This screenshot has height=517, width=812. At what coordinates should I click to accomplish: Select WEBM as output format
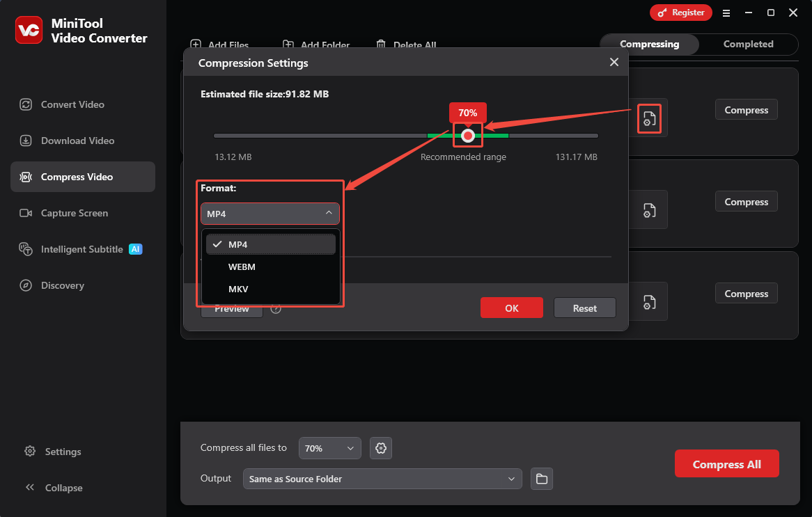coord(242,267)
